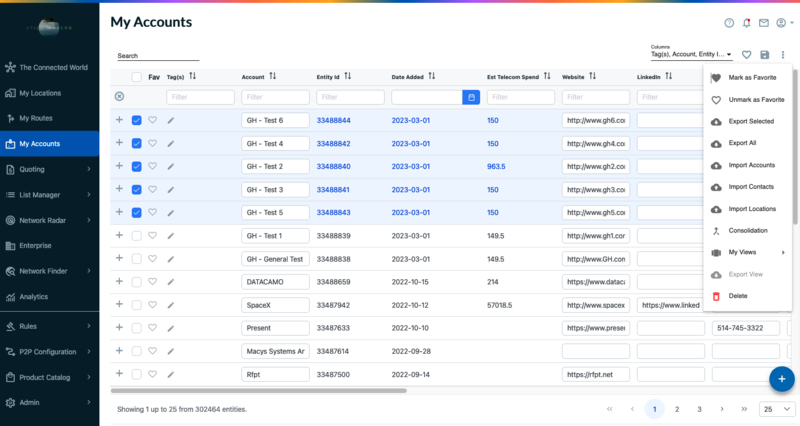The image size is (800, 426).
Task: Uncheck the GH - Test 4 row checkbox
Action: click(x=136, y=143)
